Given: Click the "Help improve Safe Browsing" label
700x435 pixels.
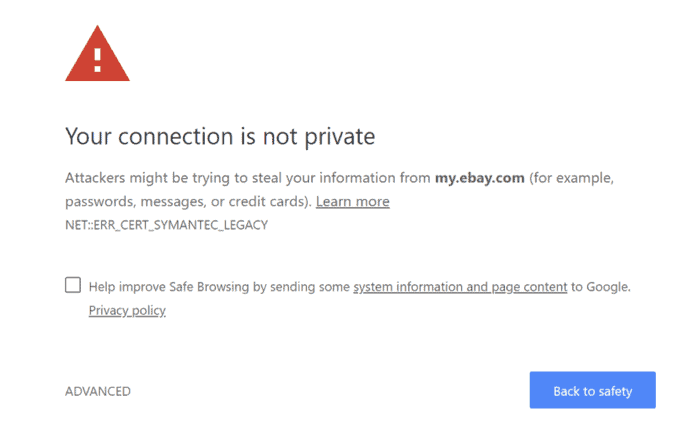Looking at the screenshot, I should click(x=166, y=287).
